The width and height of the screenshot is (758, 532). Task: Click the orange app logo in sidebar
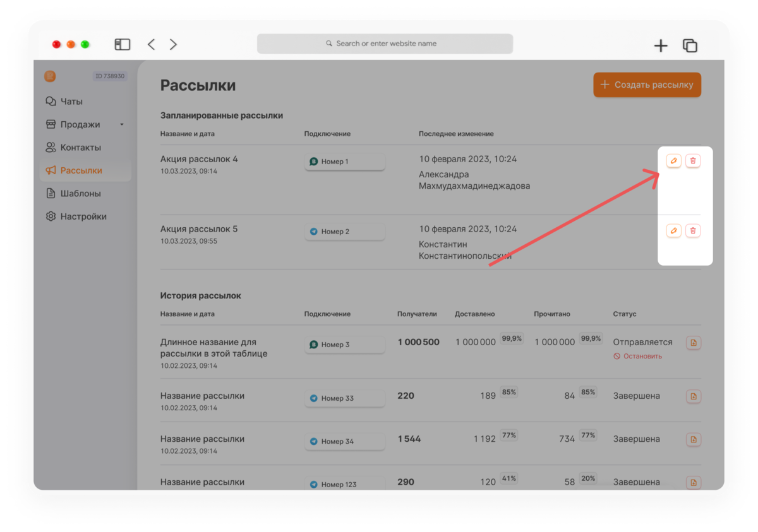click(50, 76)
